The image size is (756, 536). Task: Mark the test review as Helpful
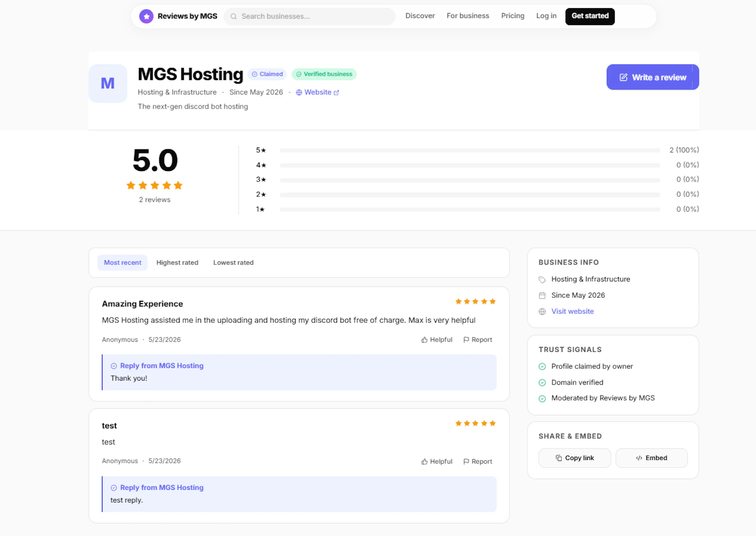(x=437, y=461)
